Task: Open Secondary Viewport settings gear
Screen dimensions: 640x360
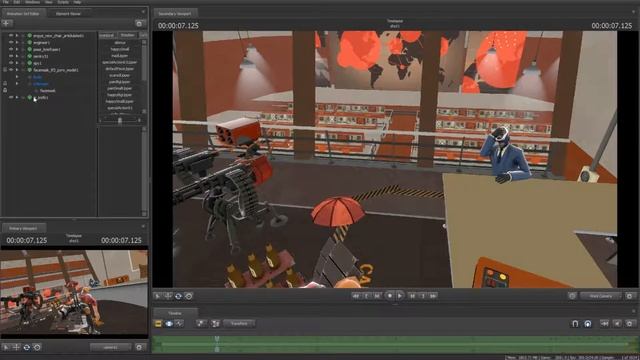Action: point(629,296)
